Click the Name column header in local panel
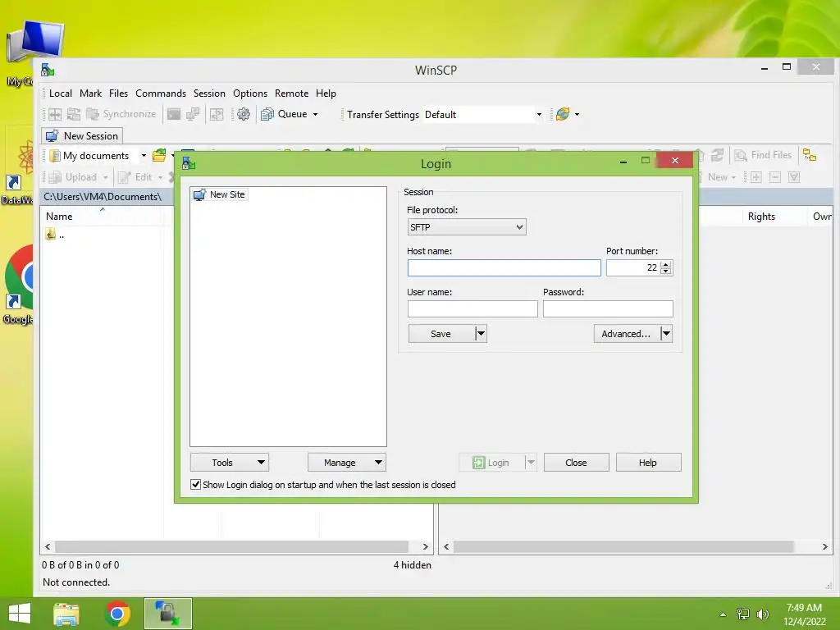Screen dimensions: 840x630 (x=102, y=217)
